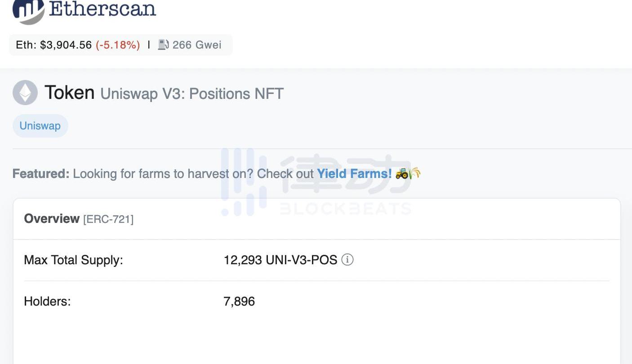The width and height of the screenshot is (632, 364).
Task: Click the Eth price $3,904.56
Action: click(66, 45)
